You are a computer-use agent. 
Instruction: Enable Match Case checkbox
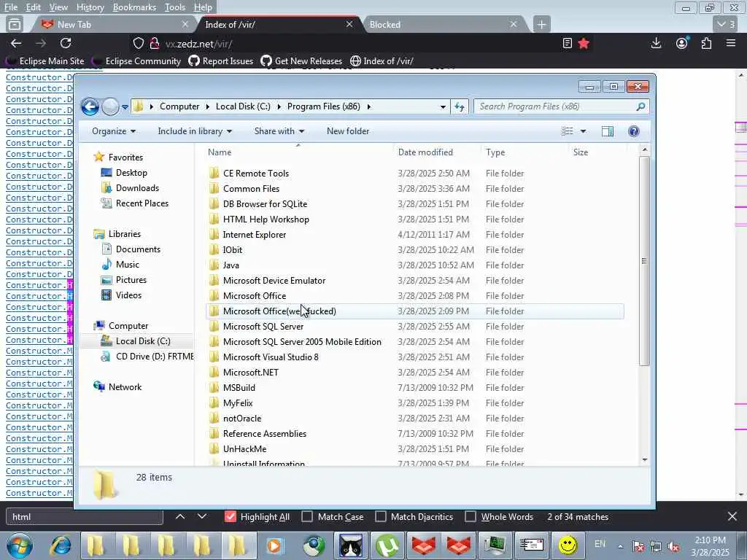tap(307, 517)
